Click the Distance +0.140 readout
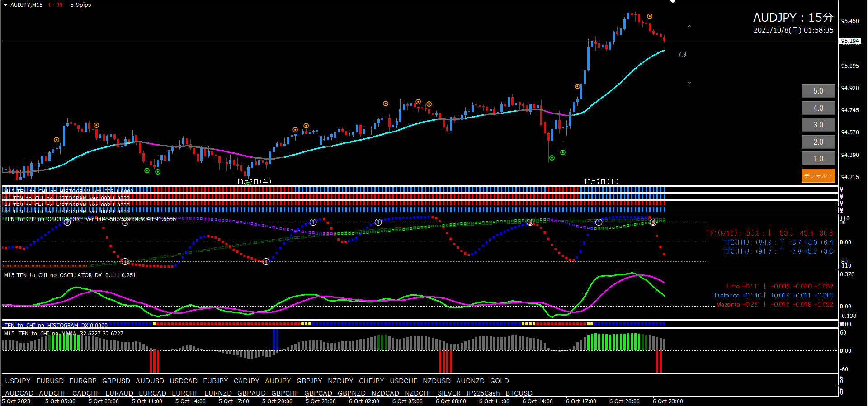The width and height of the screenshot is (868, 406). [x=774, y=295]
